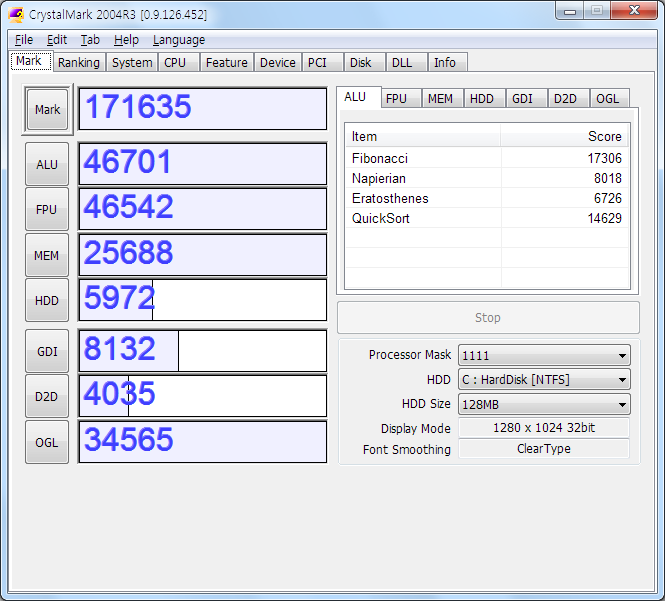Click the Font Smoothing ClearType field
Viewport: 665px width, 601px height.
[544, 449]
